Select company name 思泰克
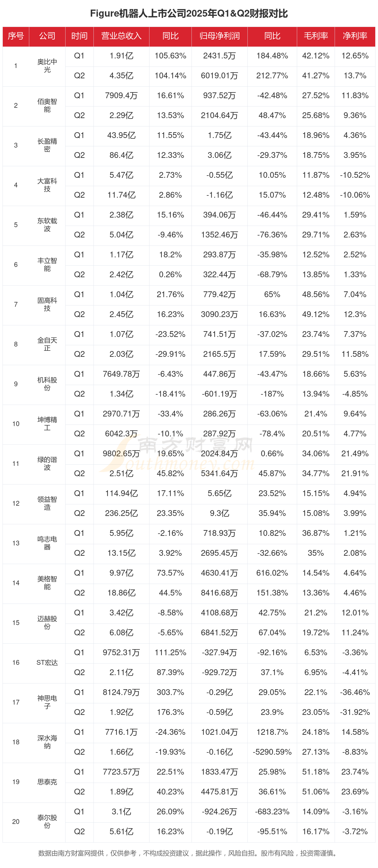The image size is (378, 868). [47, 781]
